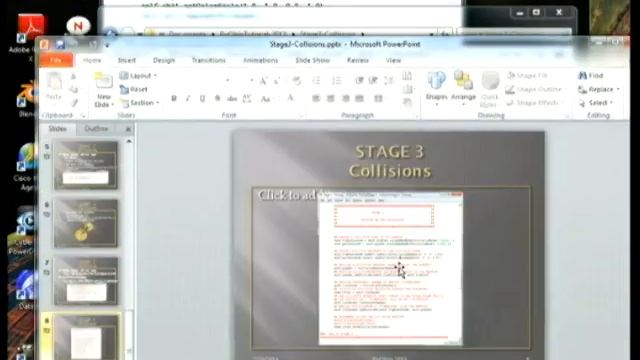Switch to the Insert ribbon tab
Image resolution: width=640 pixels, height=360 pixels.
pos(127,60)
